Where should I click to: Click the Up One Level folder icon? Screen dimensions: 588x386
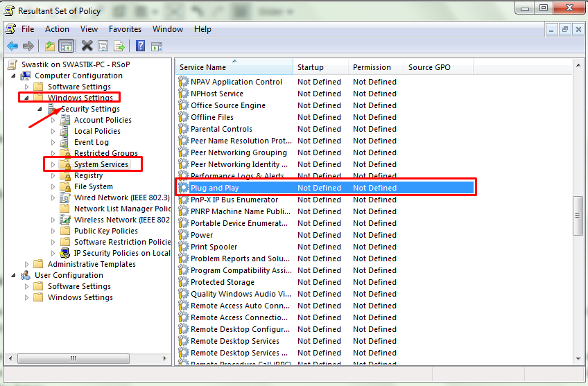pos(50,46)
